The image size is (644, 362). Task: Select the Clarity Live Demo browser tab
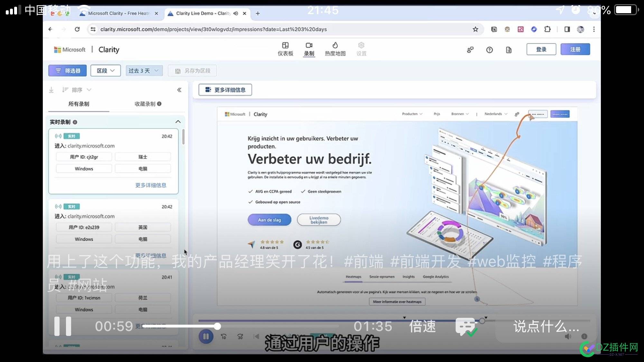click(203, 13)
